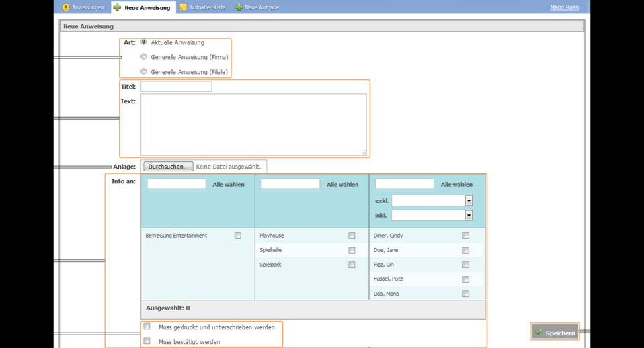
Task: Click the Keine Datei ausgewählt. text
Action: pyautogui.click(x=229, y=167)
